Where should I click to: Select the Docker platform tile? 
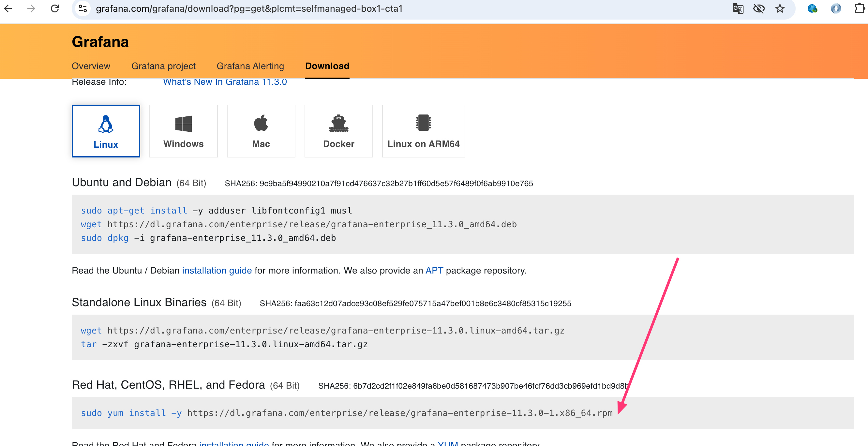[x=339, y=131]
